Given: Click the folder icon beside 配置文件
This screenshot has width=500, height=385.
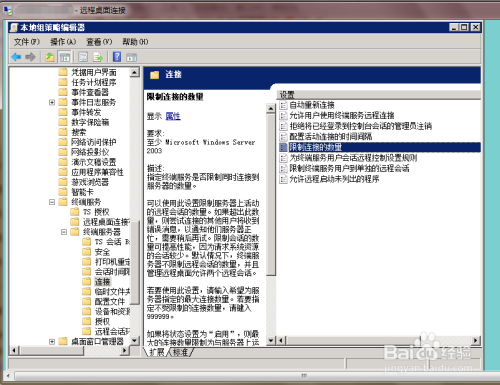Looking at the screenshot, I should (87, 301).
